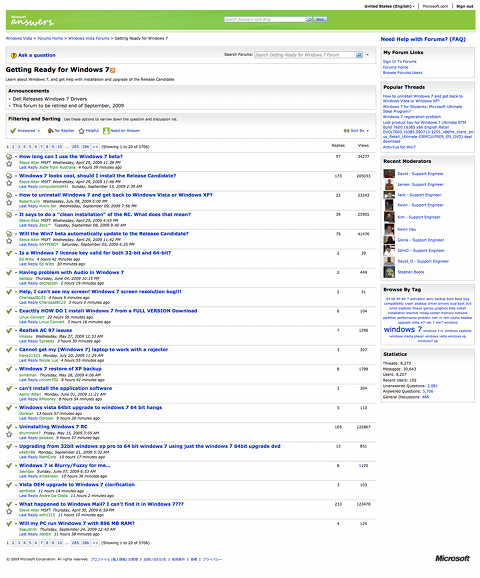Click discussion icon for 'How to uninstall Windows 7' thread

(9, 195)
